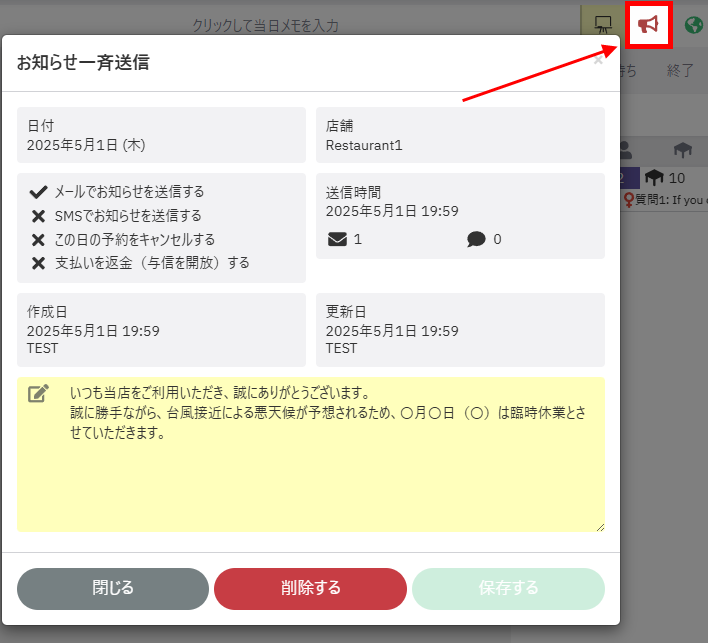Image resolution: width=708 pixels, height=643 pixels.
Task: Click the text area resize handle
Action: 600,527
